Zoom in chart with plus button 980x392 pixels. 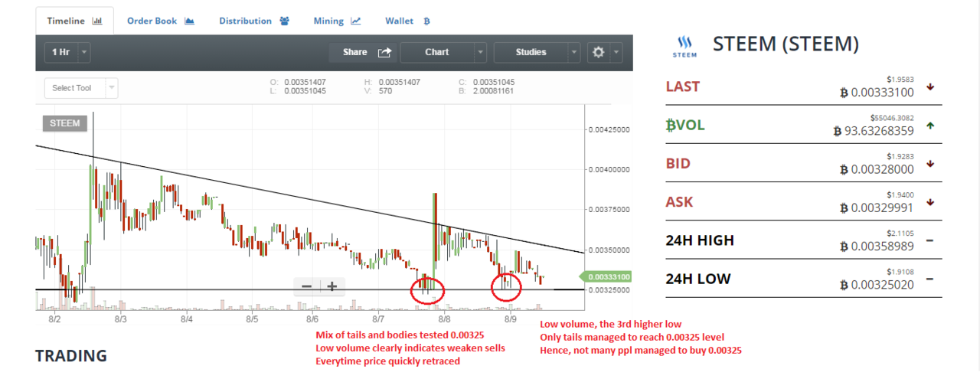pos(332,286)
